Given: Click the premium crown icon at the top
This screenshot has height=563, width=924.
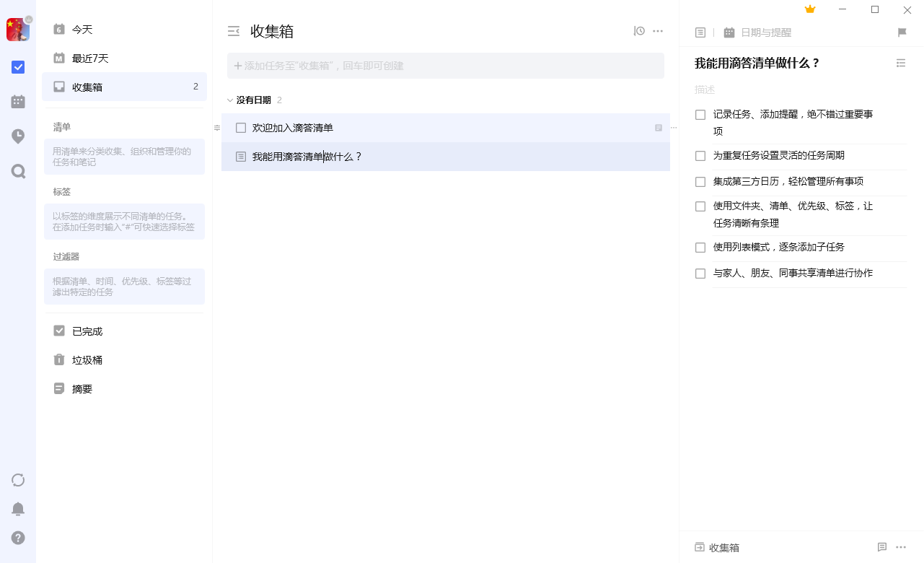Looking at the screenshot, I should (x=809, y=9).
